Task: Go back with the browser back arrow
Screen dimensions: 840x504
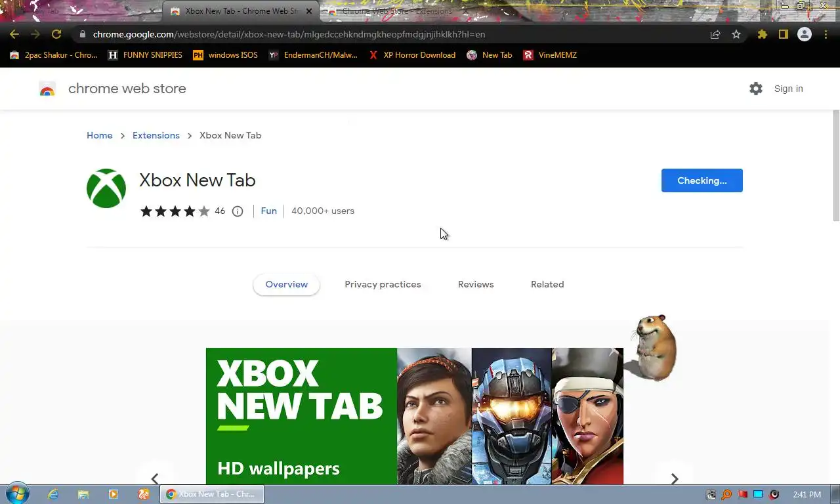Action: point(14,34)
